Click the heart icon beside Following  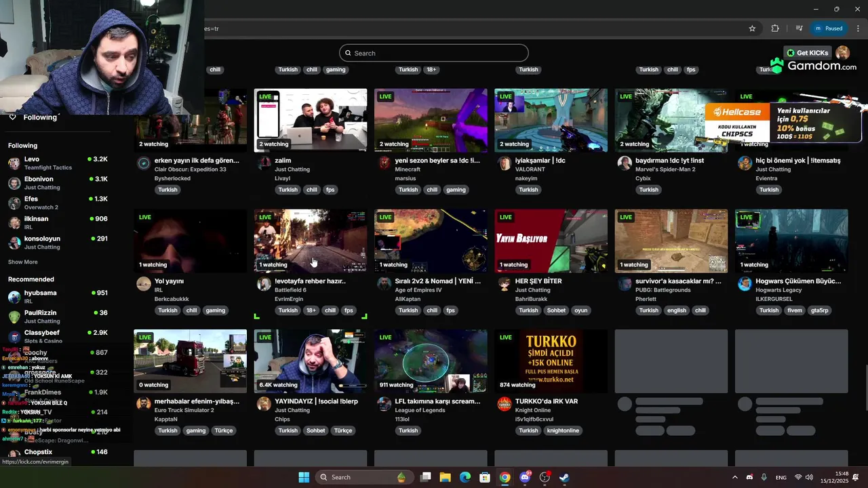[x=12, y=117]
